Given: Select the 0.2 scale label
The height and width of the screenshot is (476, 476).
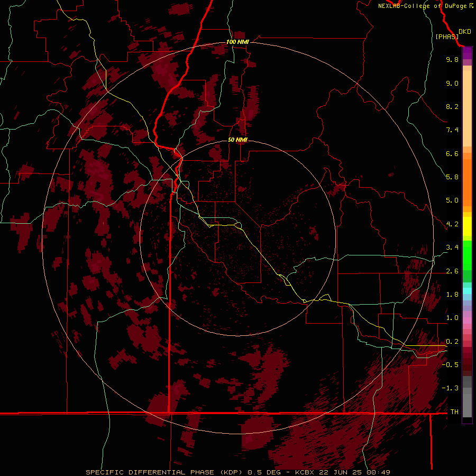Looking at the screenshot, I should (452, 342).
